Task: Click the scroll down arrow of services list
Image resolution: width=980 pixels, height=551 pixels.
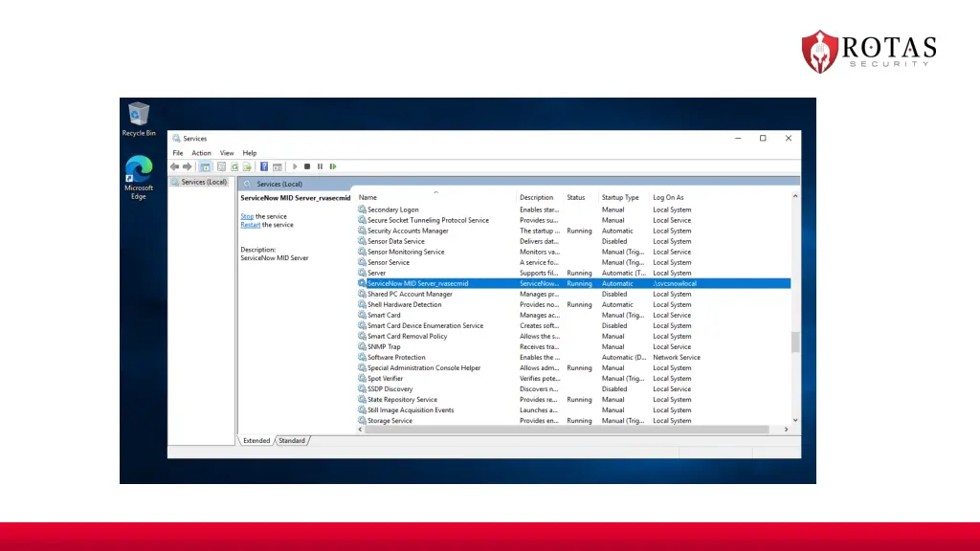Action: point(795,421)
